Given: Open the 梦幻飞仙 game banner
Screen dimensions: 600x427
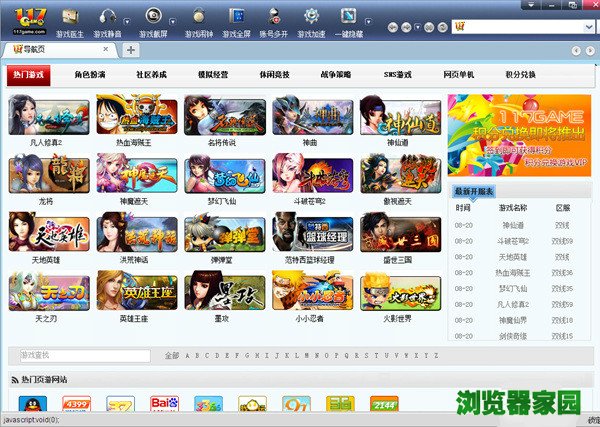Looking at the screenshot, I should click(x=225, y=174).
